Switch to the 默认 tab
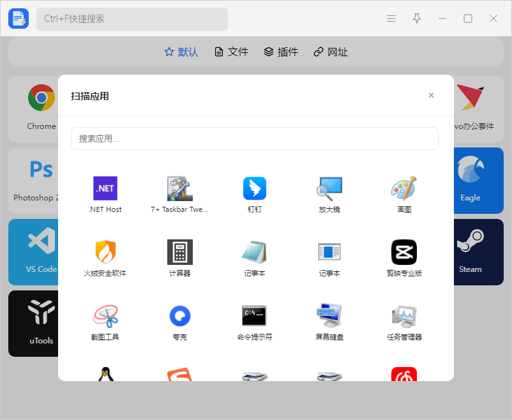 (x=181, y=52)
